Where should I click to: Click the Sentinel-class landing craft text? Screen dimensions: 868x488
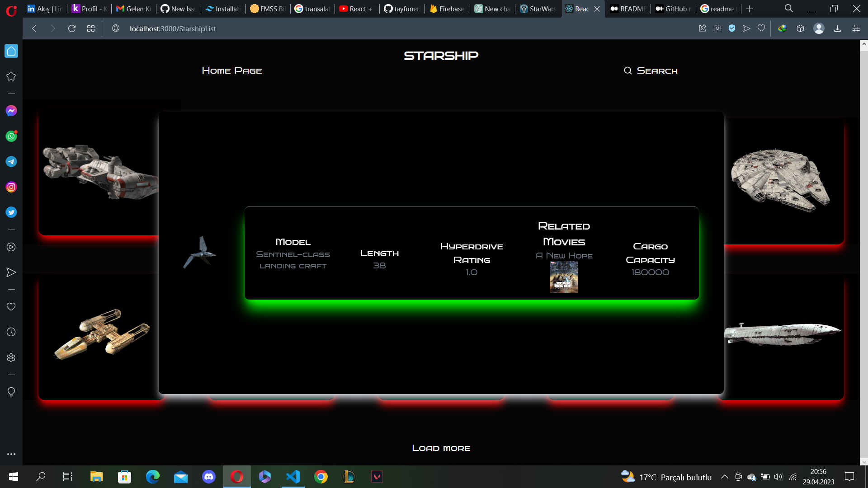(293, 260)
